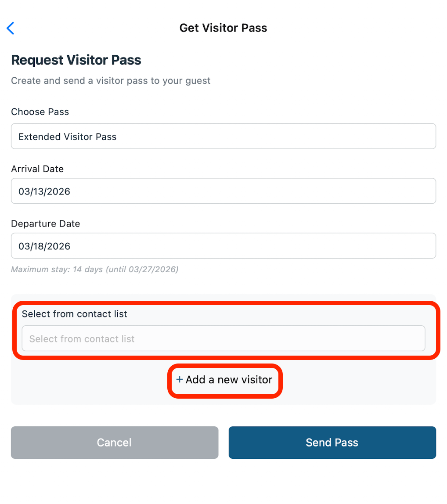
Task: Click the back arrow icon
Action: [11, 28]
